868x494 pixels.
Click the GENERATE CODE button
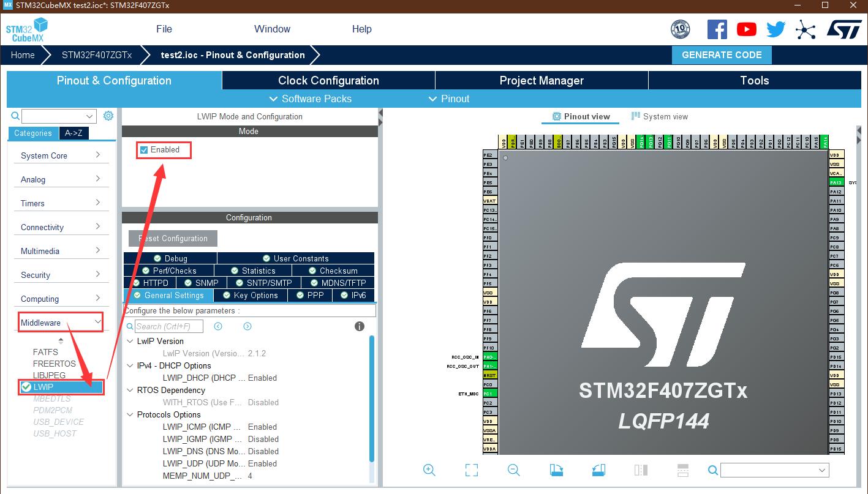coord(722,54)
